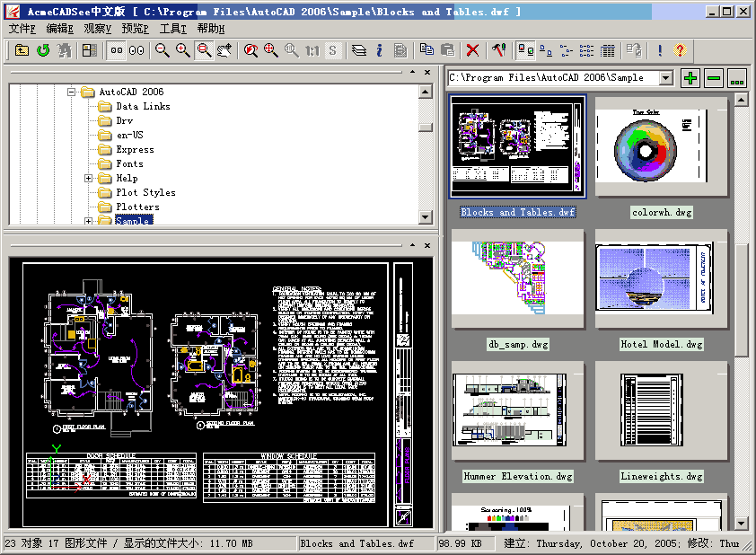Click the red X delete icon
Screen dimensions: 756x555
[473, 50]
